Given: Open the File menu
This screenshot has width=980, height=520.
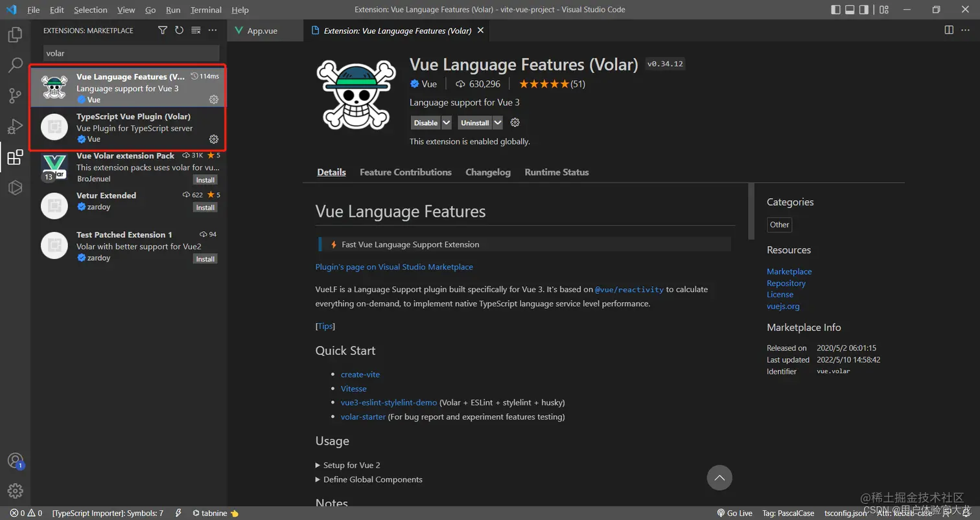Looking at the screenshot, I should point(34,10).
